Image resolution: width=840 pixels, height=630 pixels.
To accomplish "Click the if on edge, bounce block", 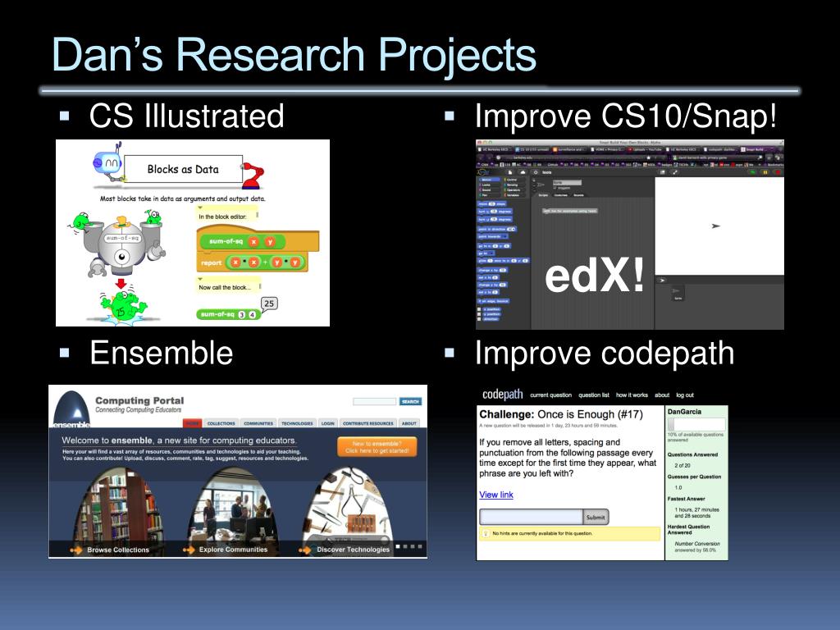I will (x=493, y=301).
